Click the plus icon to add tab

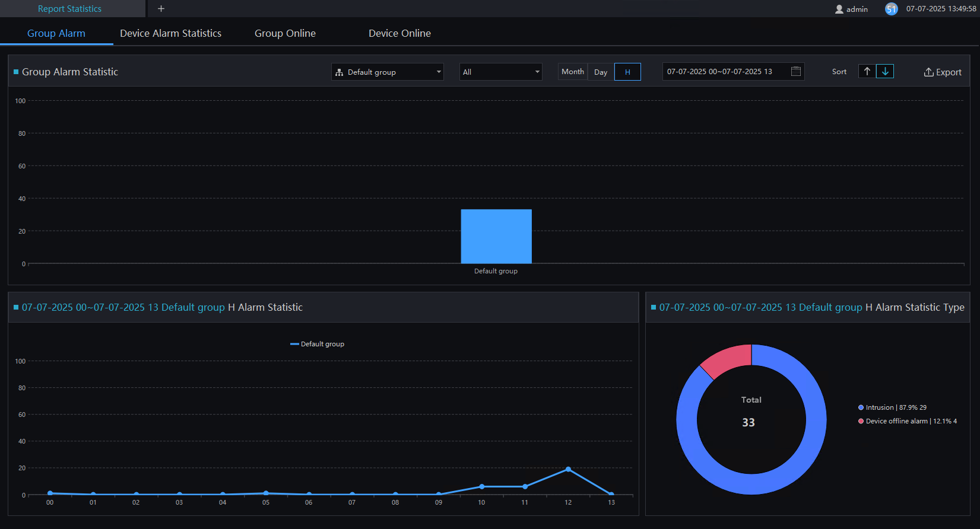[x=161, y=8]
